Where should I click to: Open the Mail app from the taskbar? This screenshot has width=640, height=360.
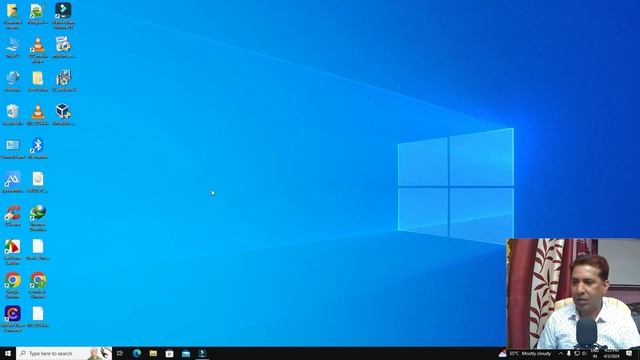[x=186, y=353]
